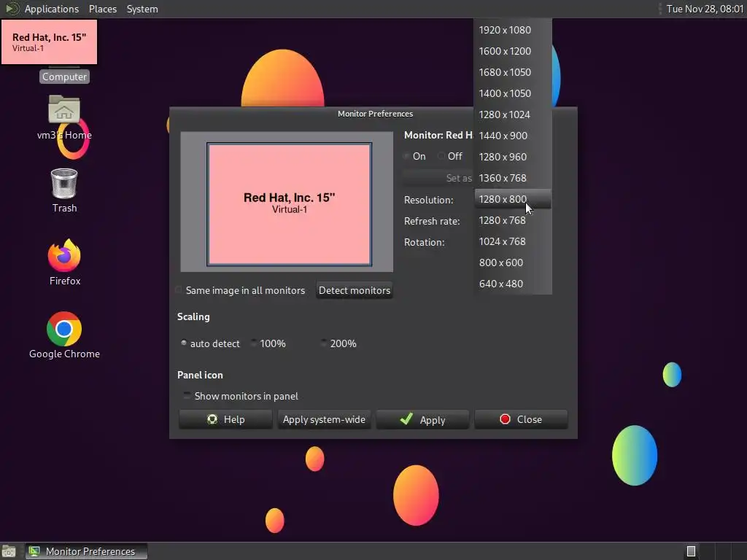Click the clock showing Tue Nov 28, 08:01
Image resolution: width=747 pixels, height=560 pixels.
(x=705, y=9)
